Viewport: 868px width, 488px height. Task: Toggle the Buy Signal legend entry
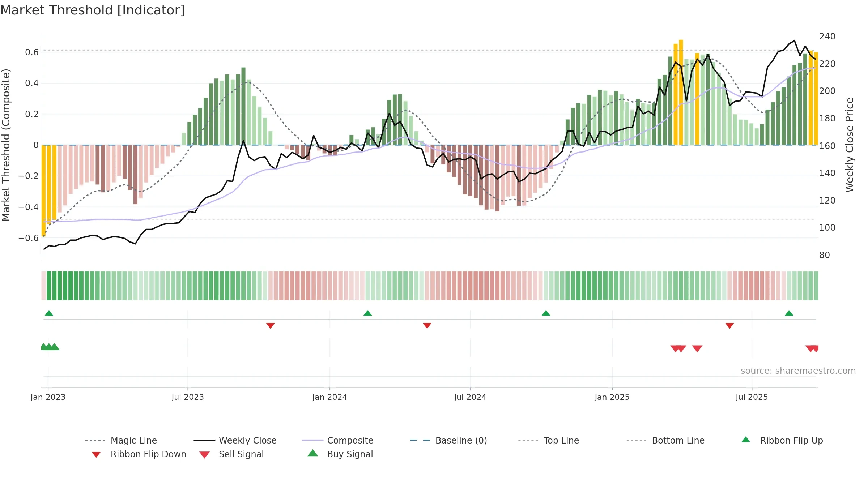click(340, 454)
